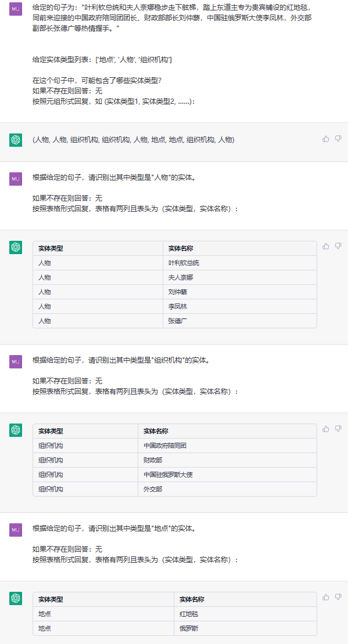348x644 pixels.
Task: Thumbs up the entity types tuple response
Action: point(326,139)
